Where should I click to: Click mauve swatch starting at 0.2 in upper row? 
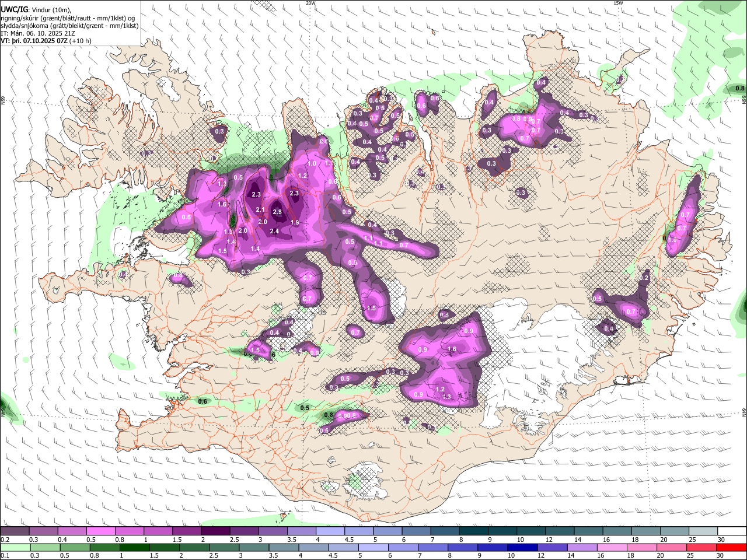15,531
